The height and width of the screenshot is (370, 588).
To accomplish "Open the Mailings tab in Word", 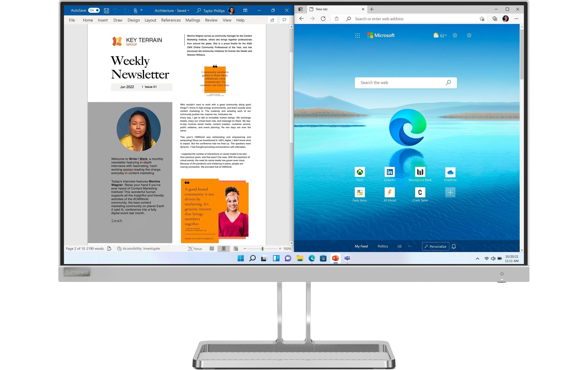I will click(193, 20).
